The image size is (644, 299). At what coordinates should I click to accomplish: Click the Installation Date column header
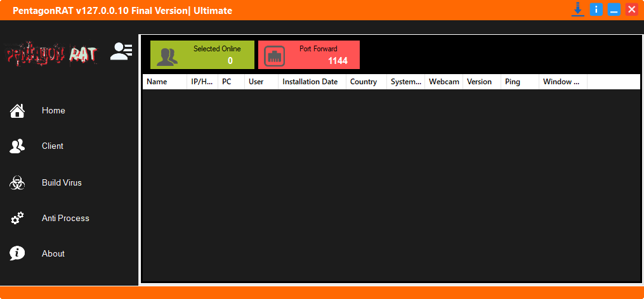pos(311,82)
